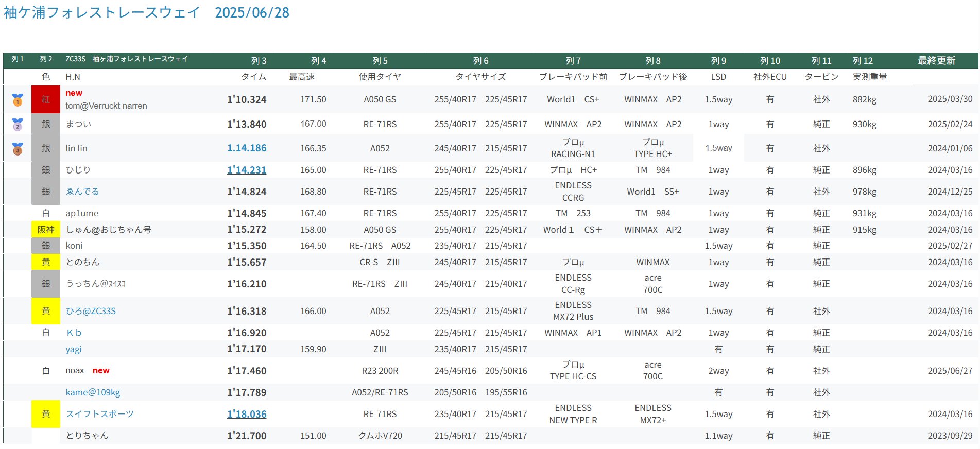Click the weight 882kg
This screenshot has height=449, width=980.
[865, 99]
